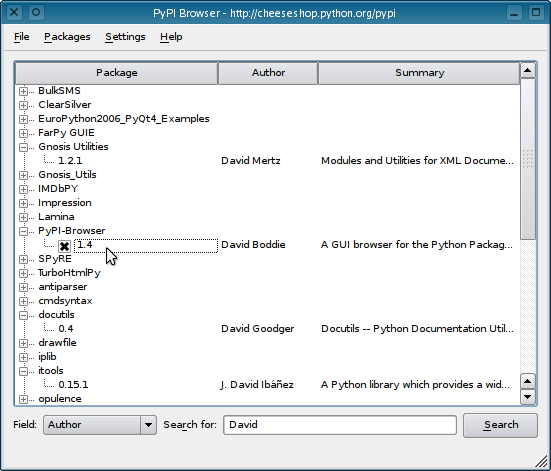This screenshot has width=551, height=471.
Task: Expand the ClearSilver package node
Action: (x=23, y=105)
